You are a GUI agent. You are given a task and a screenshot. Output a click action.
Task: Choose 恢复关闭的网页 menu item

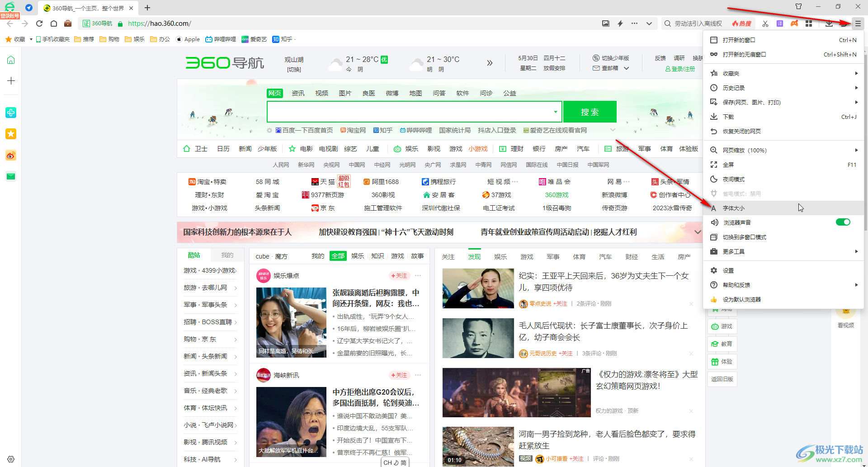point(783,131)
